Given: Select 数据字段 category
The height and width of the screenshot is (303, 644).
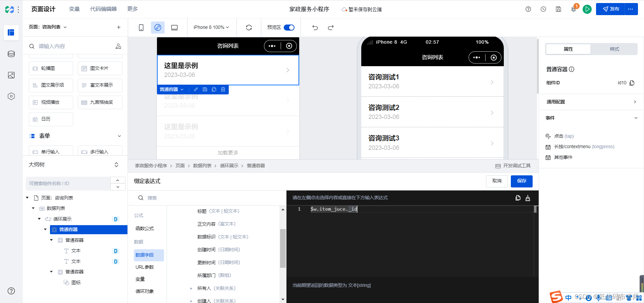Looking at the screenshot, I should click(149, 255).
